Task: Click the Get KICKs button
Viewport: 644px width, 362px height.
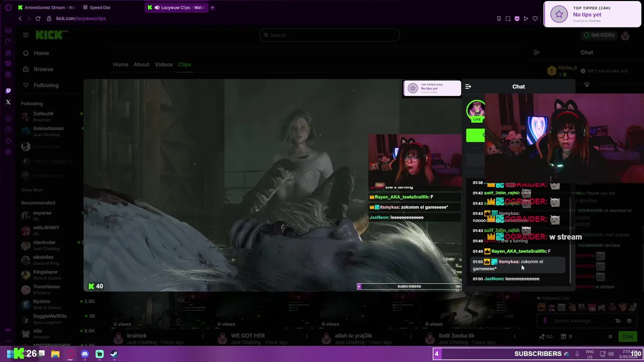Action: (599, 35)
